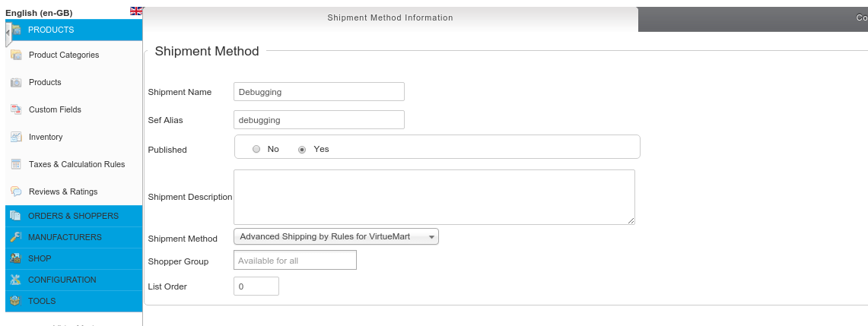This screenshot has width=868, height=326.
Task: Open the Shipment Method dropdown
Action: pyautogui.click(x=335, y=237)
